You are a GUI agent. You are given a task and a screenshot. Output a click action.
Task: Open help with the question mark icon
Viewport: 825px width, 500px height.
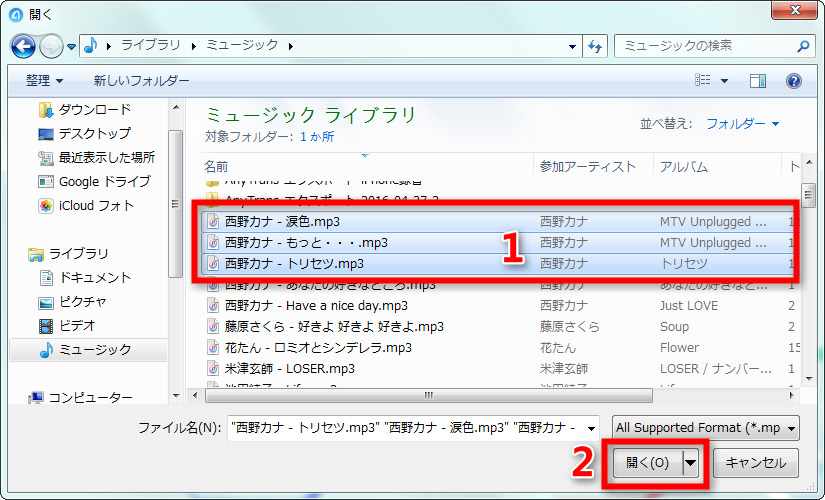[793, 81]
